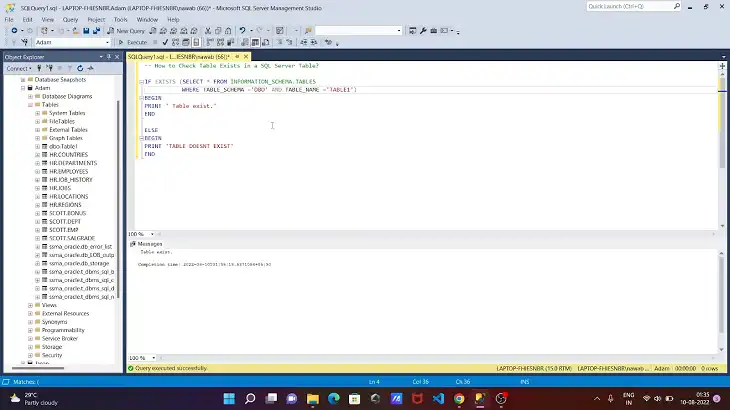Viewport: 730px width, 410px height.
Task: Click the Quick Launch search field
Action: (629, 6)
